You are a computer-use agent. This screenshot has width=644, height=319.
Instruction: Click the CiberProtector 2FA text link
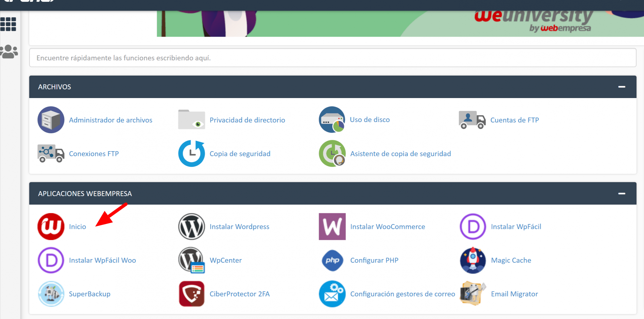[240, 294]
